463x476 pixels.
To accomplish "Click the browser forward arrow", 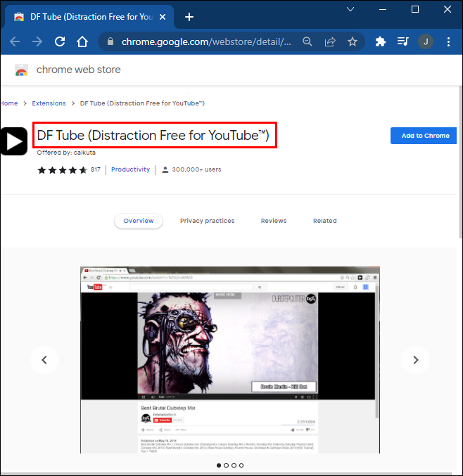I will tap(37, 41).
